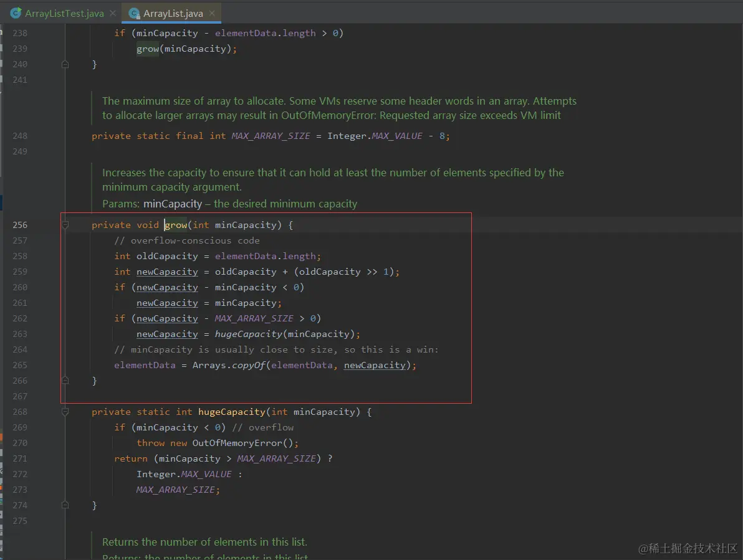
Task: Click the overflow-conscious code comment
Action: click(187, 240)
